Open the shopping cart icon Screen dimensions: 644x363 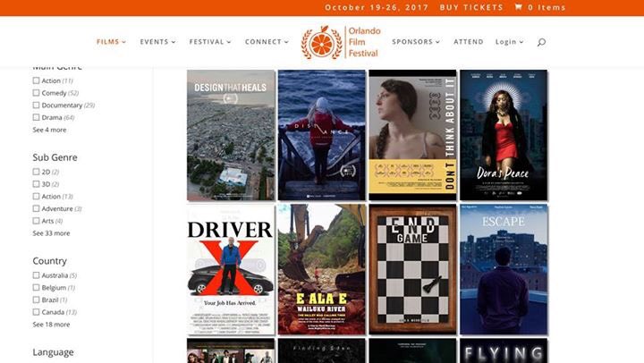tap(519, 7)
